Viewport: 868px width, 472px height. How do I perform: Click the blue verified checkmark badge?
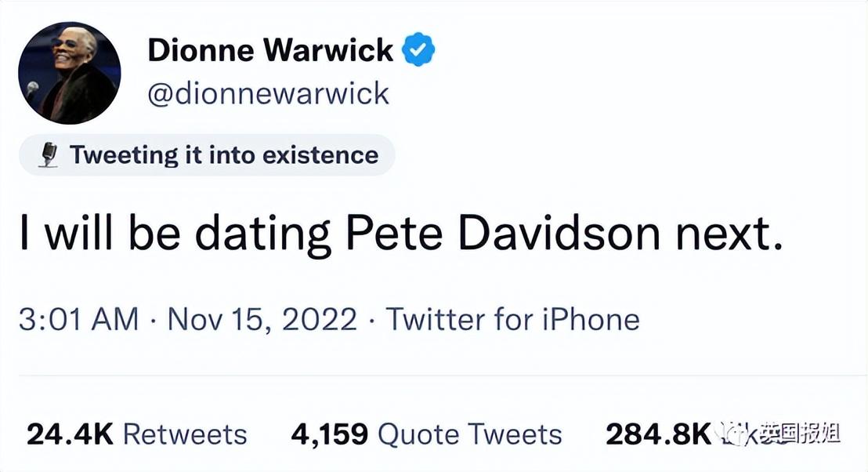(x=418, y=49)
